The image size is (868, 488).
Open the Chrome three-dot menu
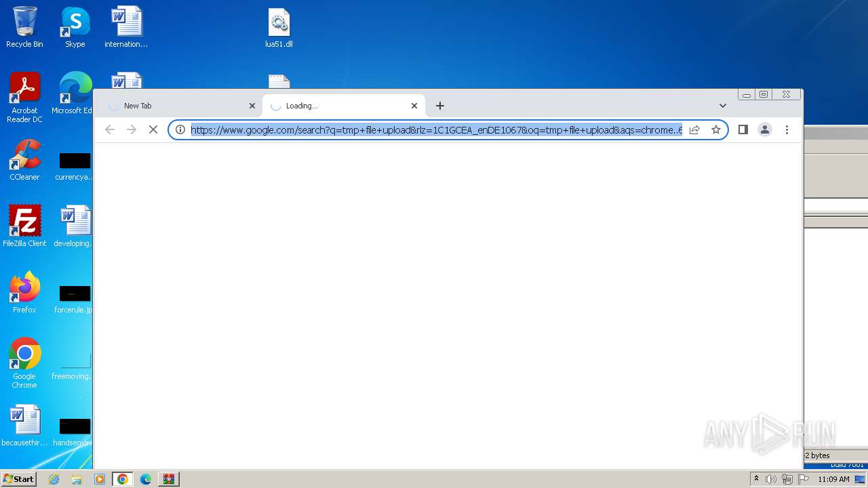click(787, 129)
